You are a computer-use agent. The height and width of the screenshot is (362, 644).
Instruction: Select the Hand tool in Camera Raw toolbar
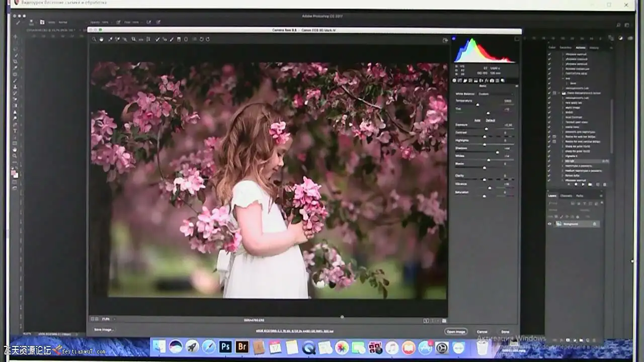coord(101,39)
